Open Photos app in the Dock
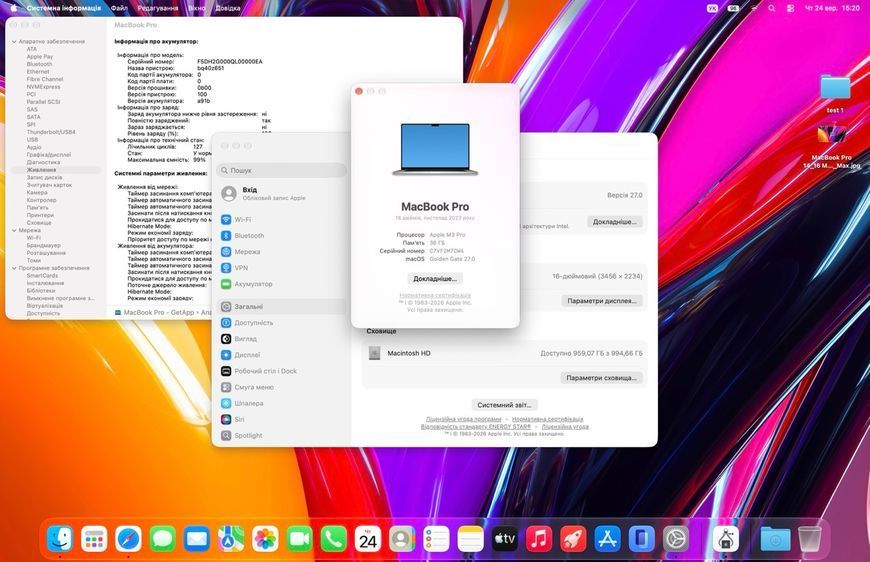 [x=265, y=539]
